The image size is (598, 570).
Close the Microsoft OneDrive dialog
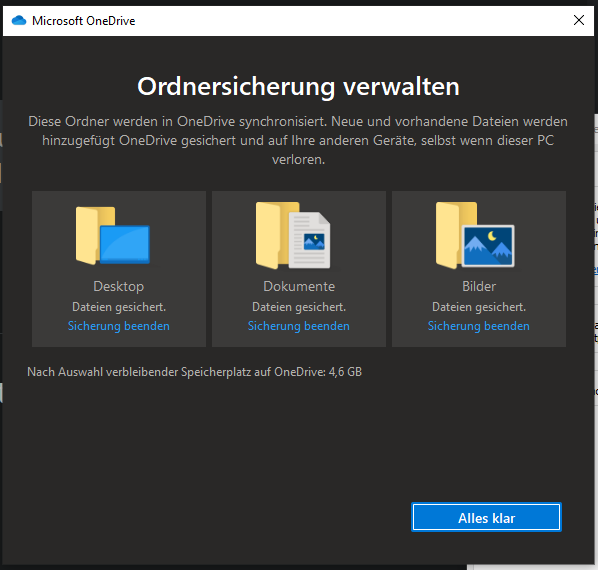click(579, 20)
